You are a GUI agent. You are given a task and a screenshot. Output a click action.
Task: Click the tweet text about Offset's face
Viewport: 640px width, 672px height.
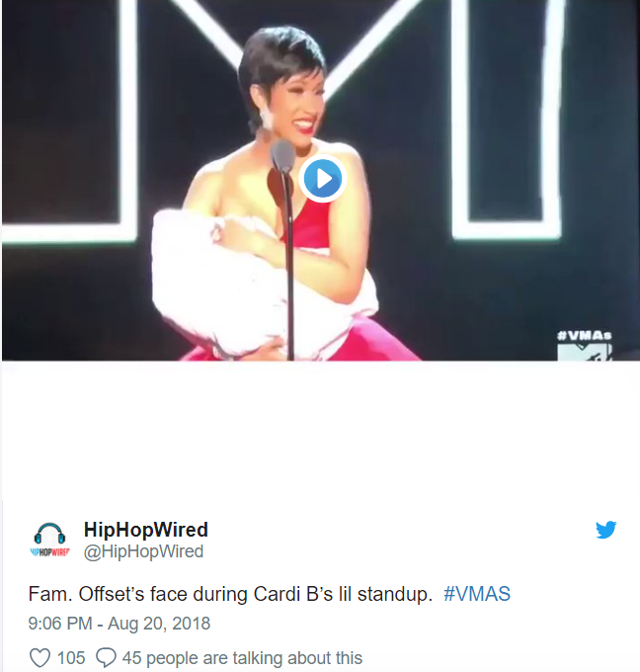point(230,594)
